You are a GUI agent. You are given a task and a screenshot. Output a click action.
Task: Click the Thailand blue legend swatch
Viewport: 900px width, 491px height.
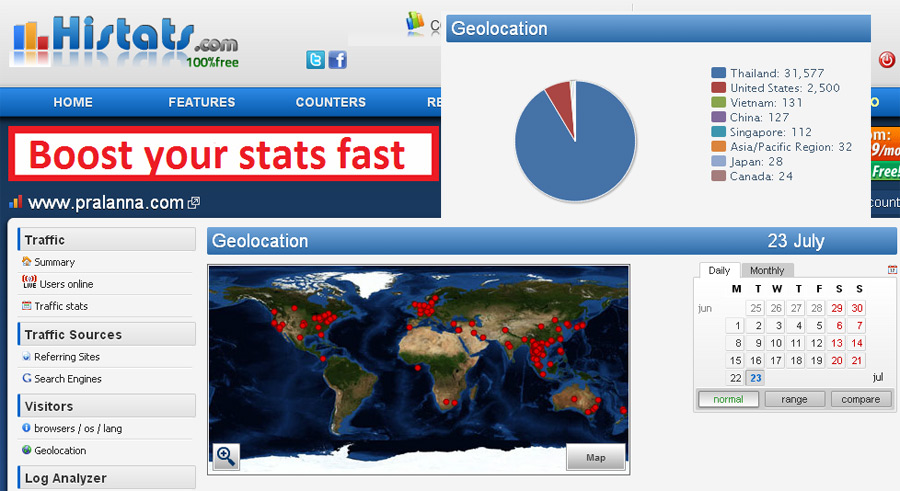coord(719,73)
